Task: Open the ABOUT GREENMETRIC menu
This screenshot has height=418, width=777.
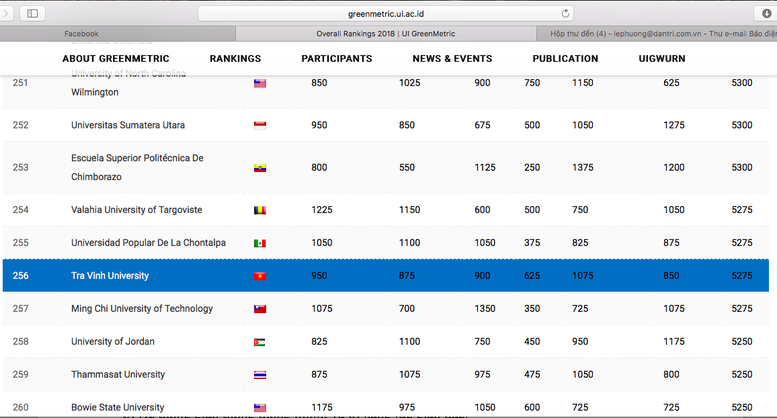Action: pos(115,59)
